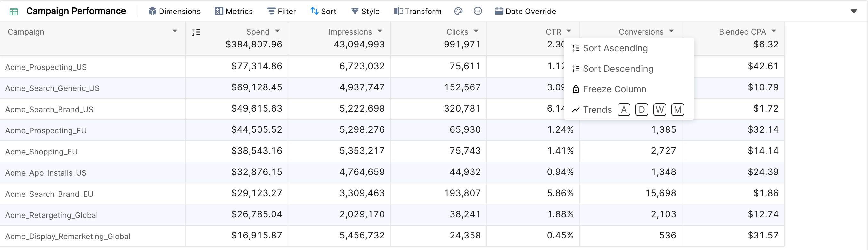
Task: Choose Sort Ascending from the menu
Action: click(x=629, y=48)
